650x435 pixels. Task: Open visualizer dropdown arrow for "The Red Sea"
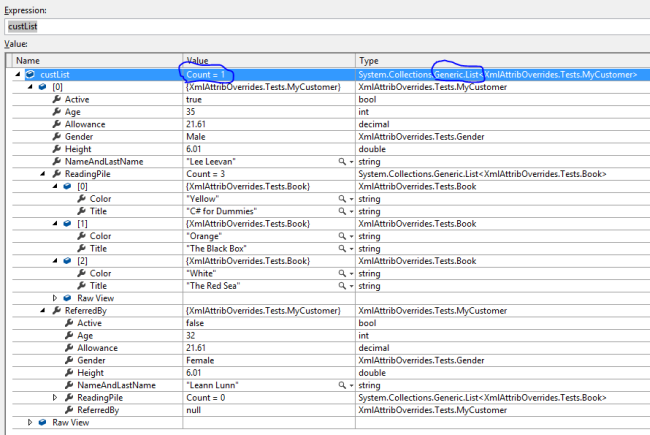coord(351,286)
